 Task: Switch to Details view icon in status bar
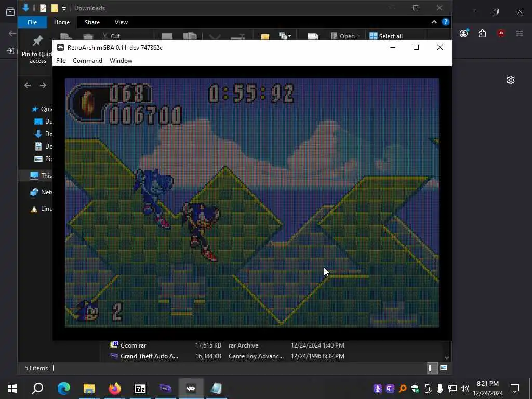432,368
